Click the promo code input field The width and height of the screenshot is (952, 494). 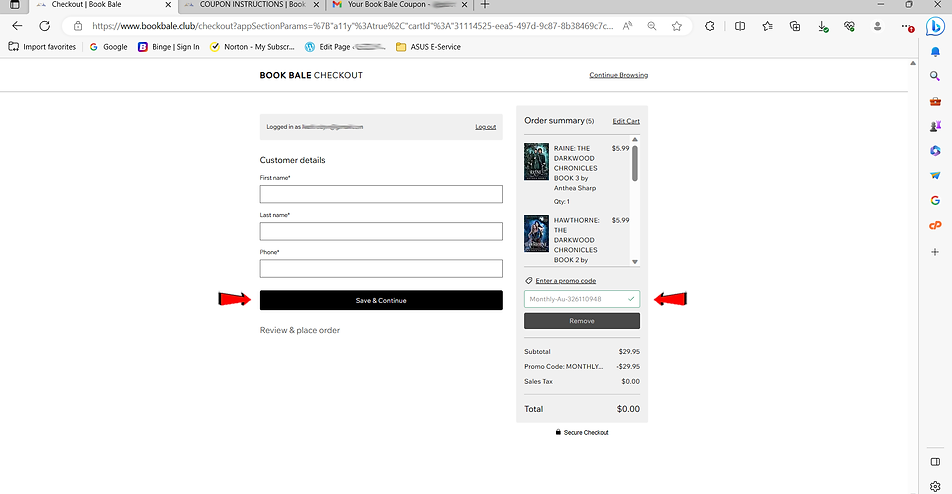pos(582,299)
